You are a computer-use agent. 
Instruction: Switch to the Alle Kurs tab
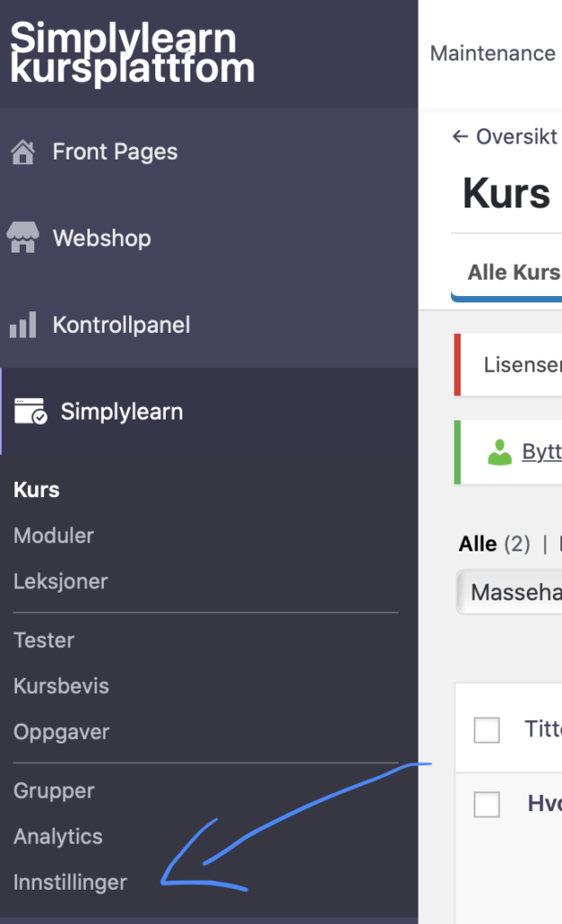pyautogui.click(x=513, y=273)
